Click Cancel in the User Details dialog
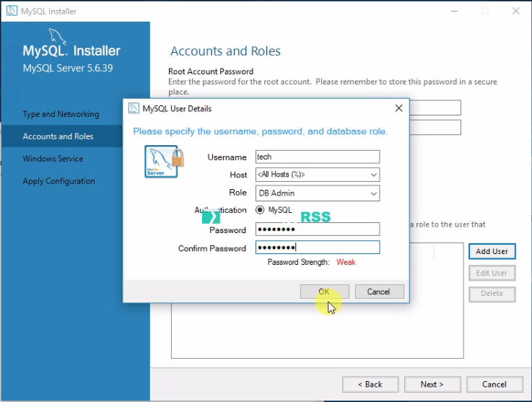 pos(378,292)
